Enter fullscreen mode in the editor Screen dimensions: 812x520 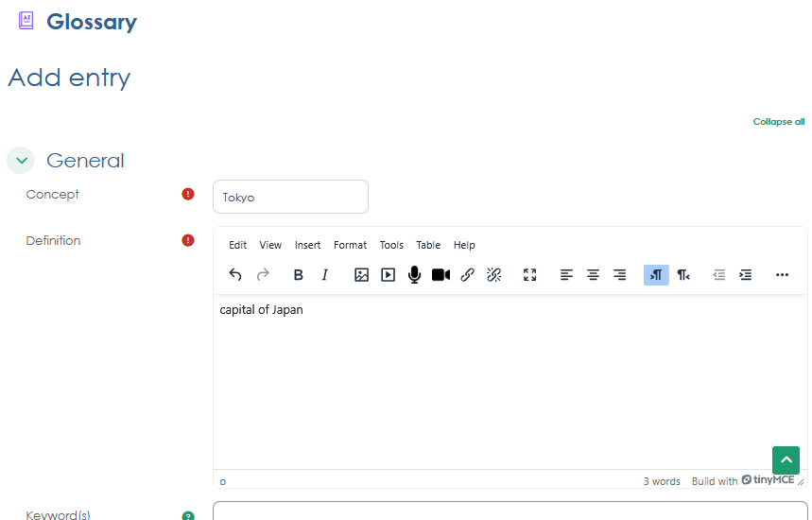529,275
